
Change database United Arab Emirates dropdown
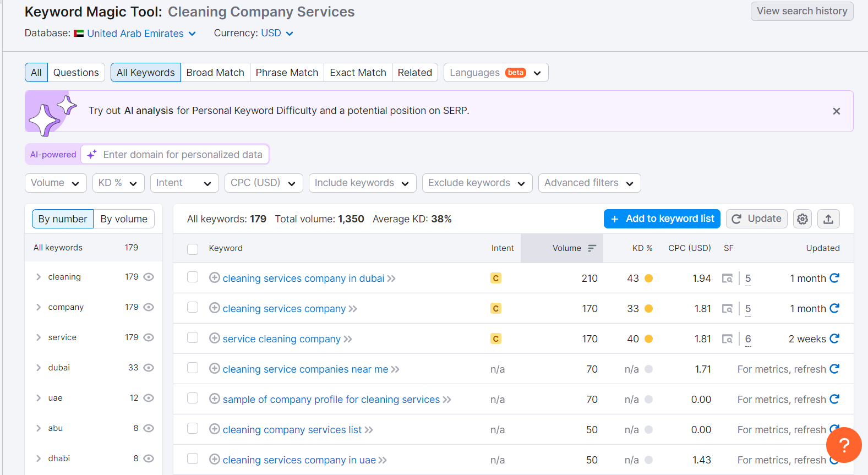[x=141, y=34]
